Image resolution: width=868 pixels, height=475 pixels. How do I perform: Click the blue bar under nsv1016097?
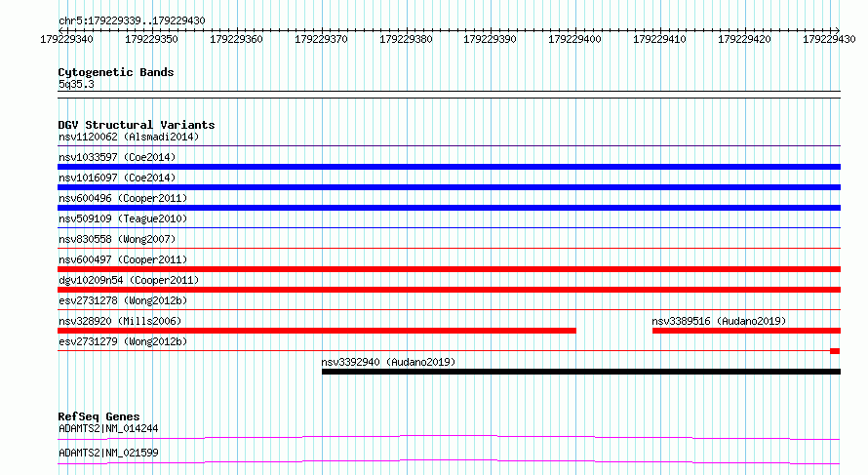point(449,187)
